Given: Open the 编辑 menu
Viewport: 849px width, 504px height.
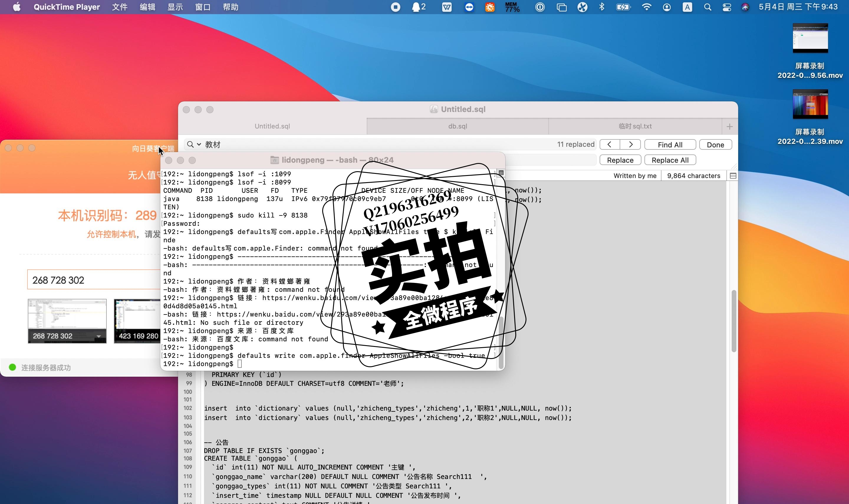Looking at the screenshot, I should click(147, 7).
